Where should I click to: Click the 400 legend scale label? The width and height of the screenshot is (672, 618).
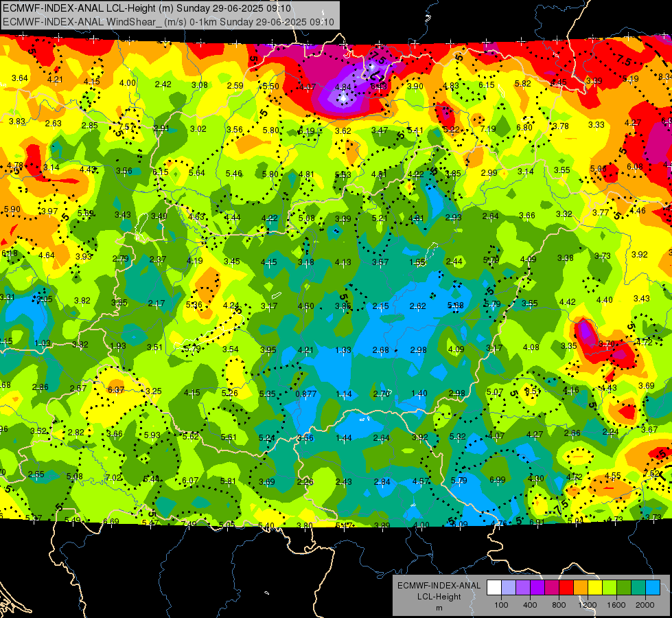click(530, 605)
